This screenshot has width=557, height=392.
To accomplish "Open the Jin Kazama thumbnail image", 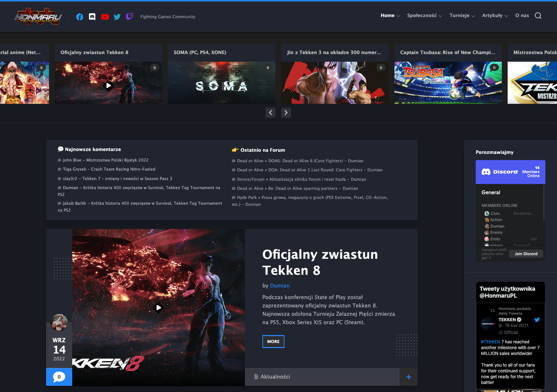I will point(335,83).
